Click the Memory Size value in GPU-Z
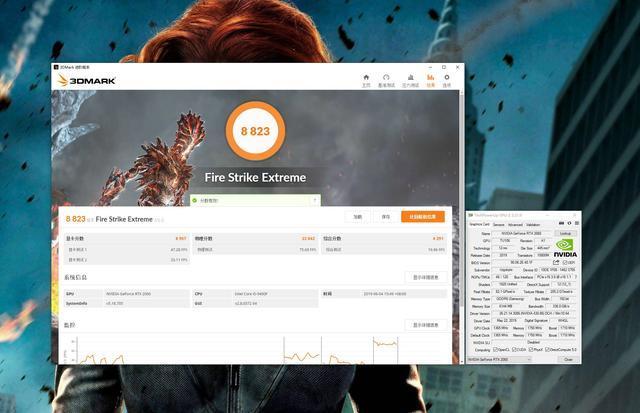 point(507,306)
